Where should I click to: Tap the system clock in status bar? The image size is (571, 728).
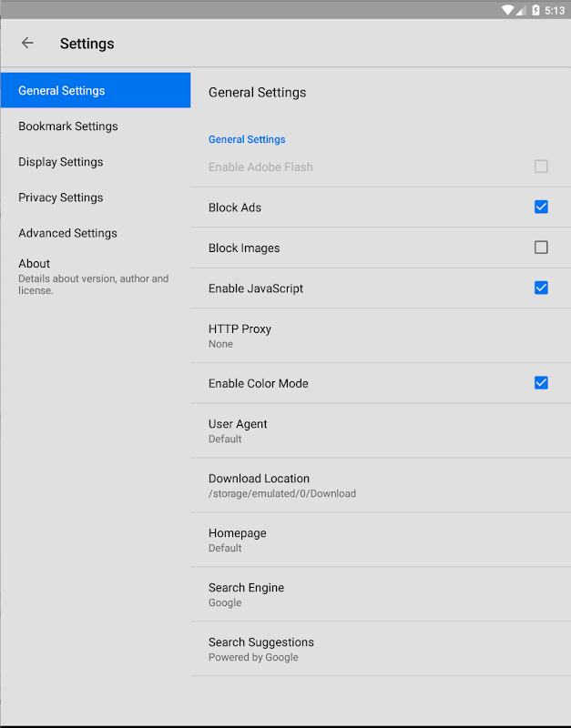click(555, 10)
